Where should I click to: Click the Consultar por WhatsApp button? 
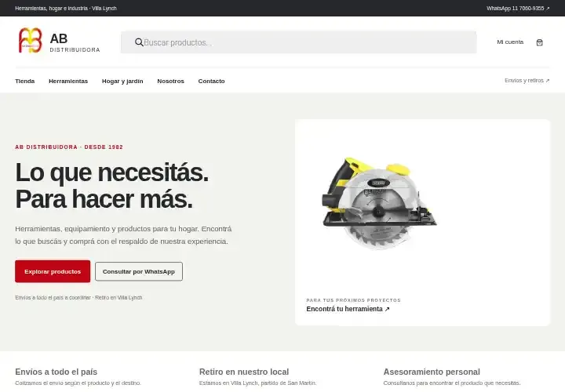tap(139, 271)
